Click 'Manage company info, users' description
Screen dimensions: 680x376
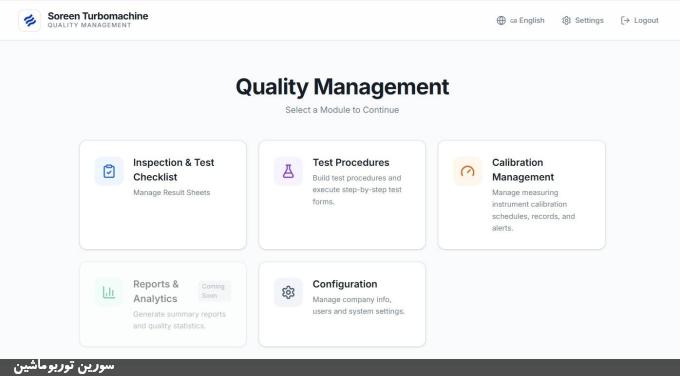[359, 305]
